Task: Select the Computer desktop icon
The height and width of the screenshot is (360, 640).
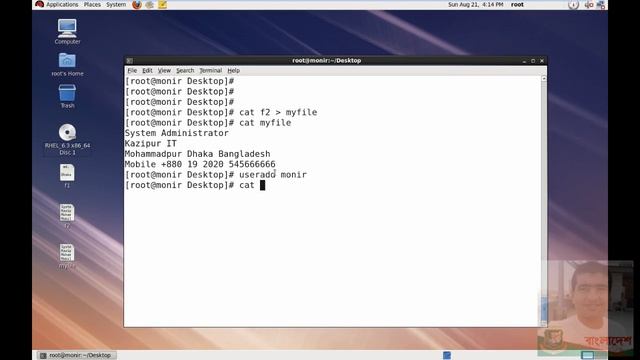Action: coord(67,31)
